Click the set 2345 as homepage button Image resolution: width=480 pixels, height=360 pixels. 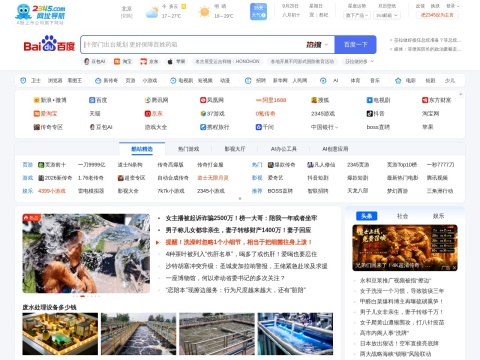(x=437, y=15)
